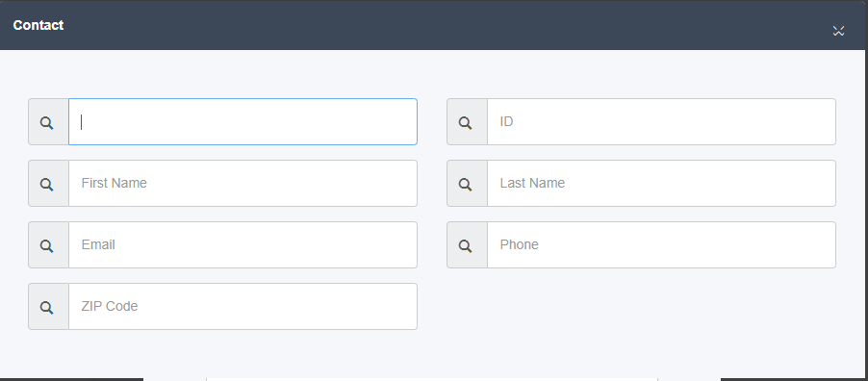Click the search icon beside Phone field
Image resolution: width=868 pixels, height=381 pixels.
(466, 245)
